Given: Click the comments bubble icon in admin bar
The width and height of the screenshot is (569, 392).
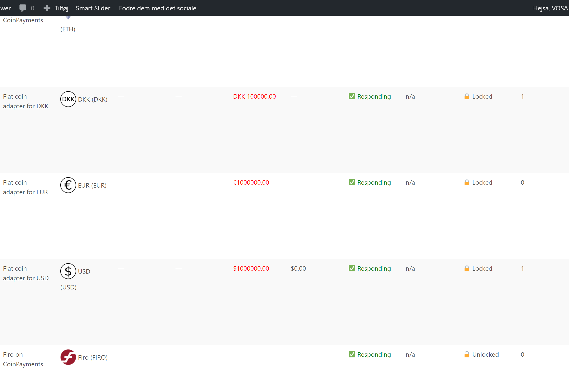Looking at the screenshot, I should [x=22, y=8].
